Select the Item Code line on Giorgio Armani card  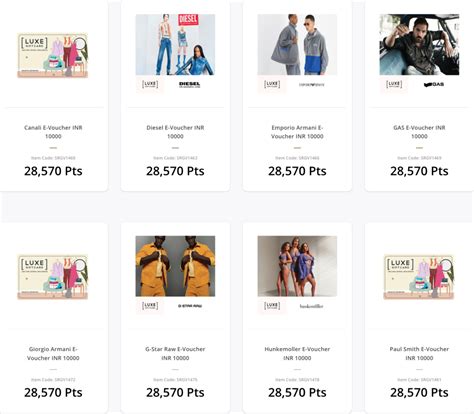pyautogui.click(x=53, y=380)
